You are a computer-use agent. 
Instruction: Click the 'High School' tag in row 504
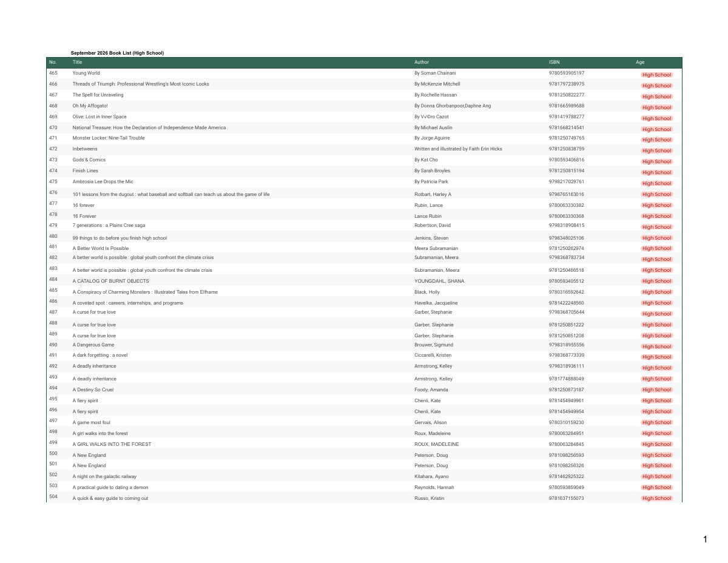(656, 498)
